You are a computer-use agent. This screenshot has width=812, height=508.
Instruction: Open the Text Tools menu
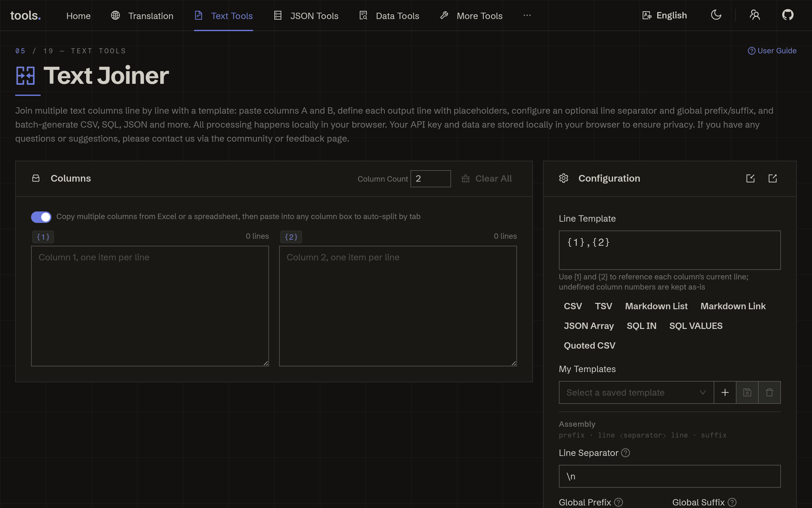[224, 16]
